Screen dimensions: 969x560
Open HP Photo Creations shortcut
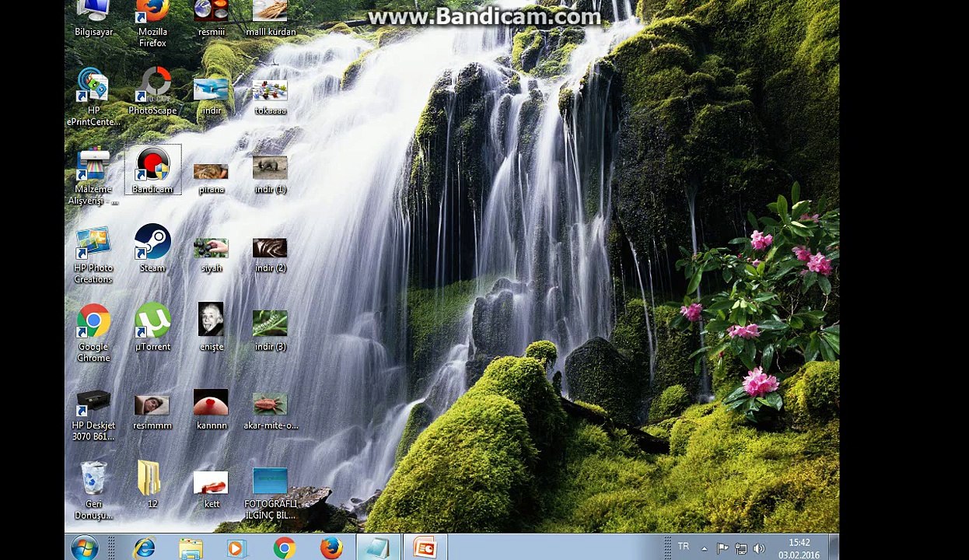(93, 255)
